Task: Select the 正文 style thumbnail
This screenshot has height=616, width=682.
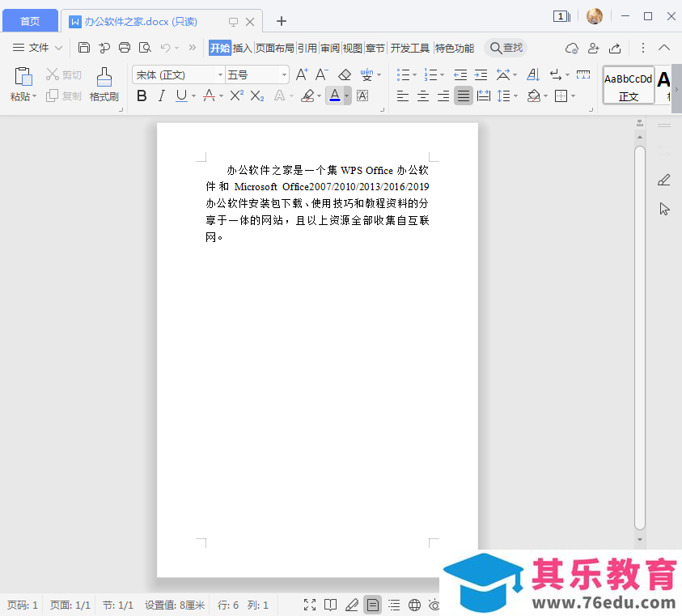Action: coord(629,85)
